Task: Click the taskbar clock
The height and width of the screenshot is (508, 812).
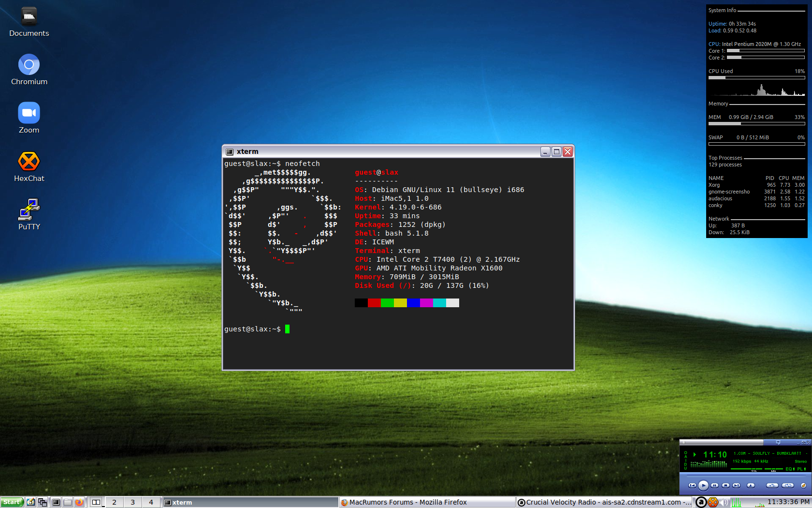Action: [788, 502]
